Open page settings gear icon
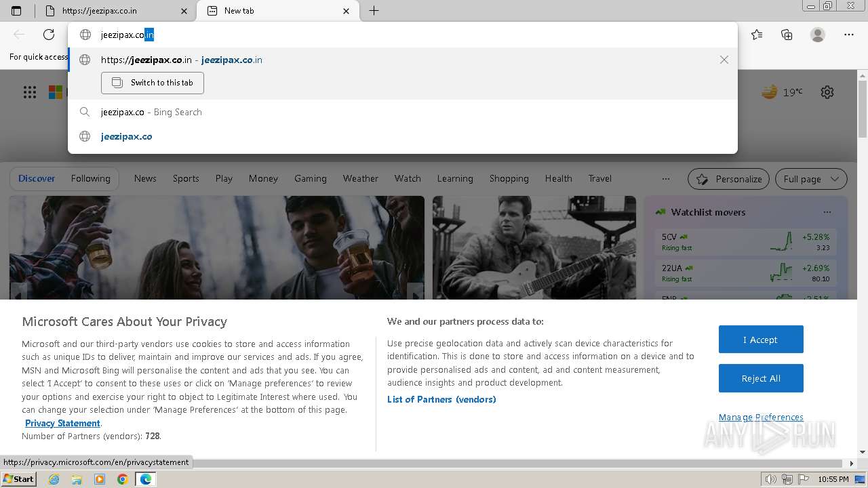 [827, 92]
